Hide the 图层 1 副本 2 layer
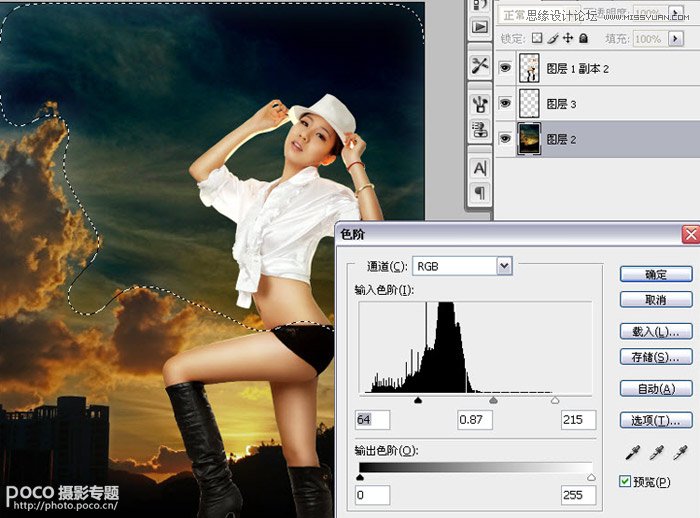Viewport: 700px width, 518px height. 505,68
